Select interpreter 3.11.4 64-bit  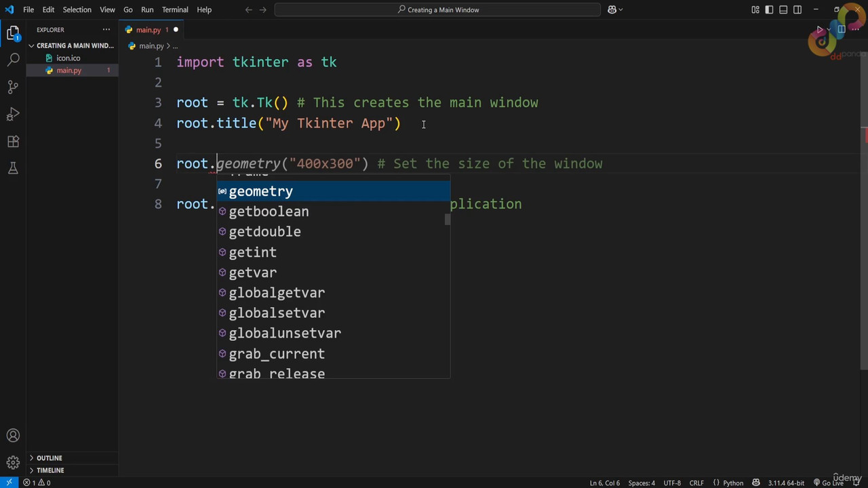[x=786, y=483]
